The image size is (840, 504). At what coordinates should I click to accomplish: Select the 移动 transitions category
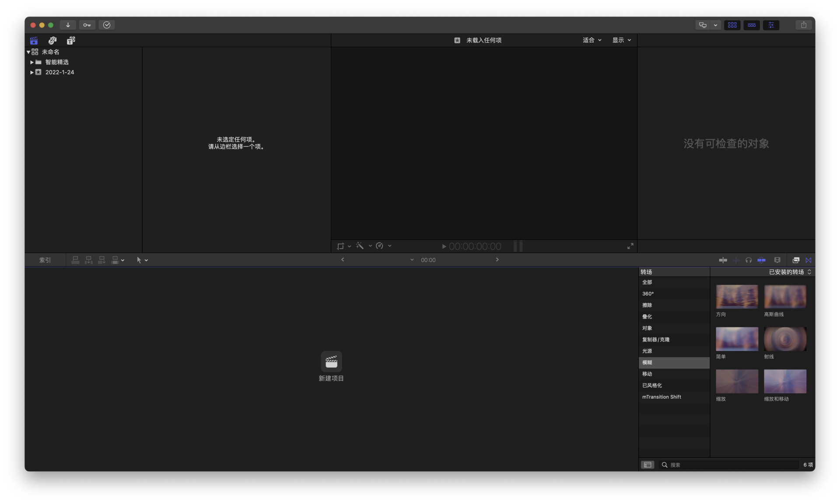[x=674, y=374]
